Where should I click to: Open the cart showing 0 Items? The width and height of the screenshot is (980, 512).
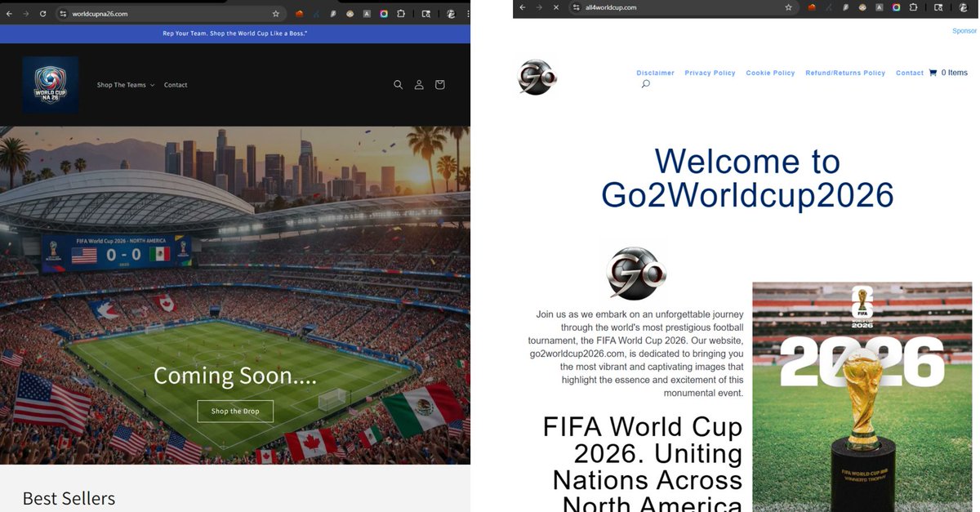948,73
